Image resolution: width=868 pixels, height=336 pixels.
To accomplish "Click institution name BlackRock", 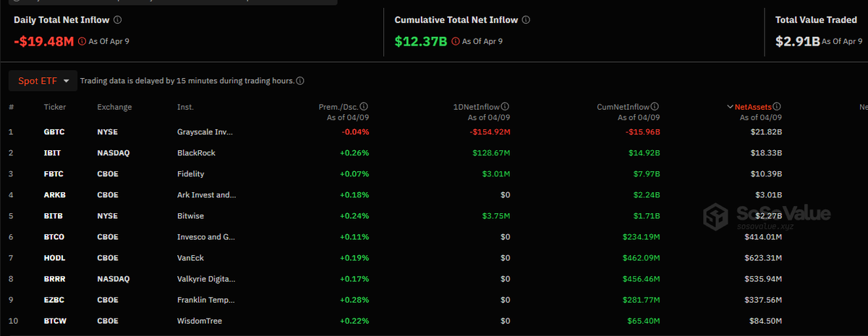I will [x=196, y=153].
